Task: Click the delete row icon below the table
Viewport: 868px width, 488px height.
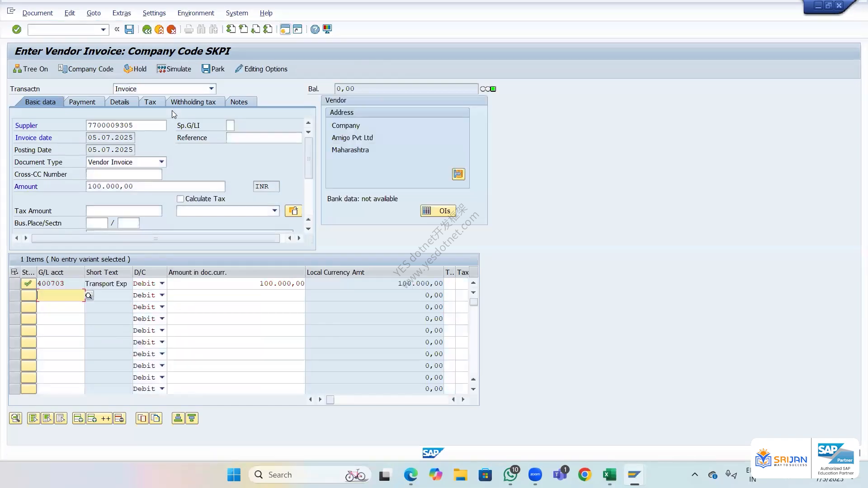Action: (119, 418)
